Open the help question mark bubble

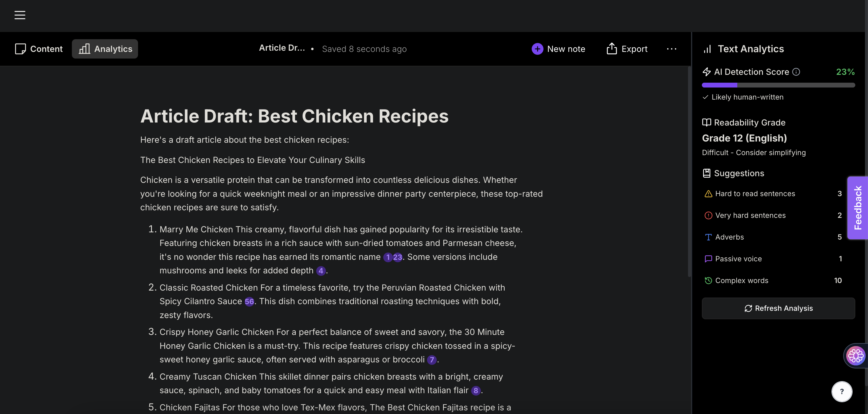842,391
